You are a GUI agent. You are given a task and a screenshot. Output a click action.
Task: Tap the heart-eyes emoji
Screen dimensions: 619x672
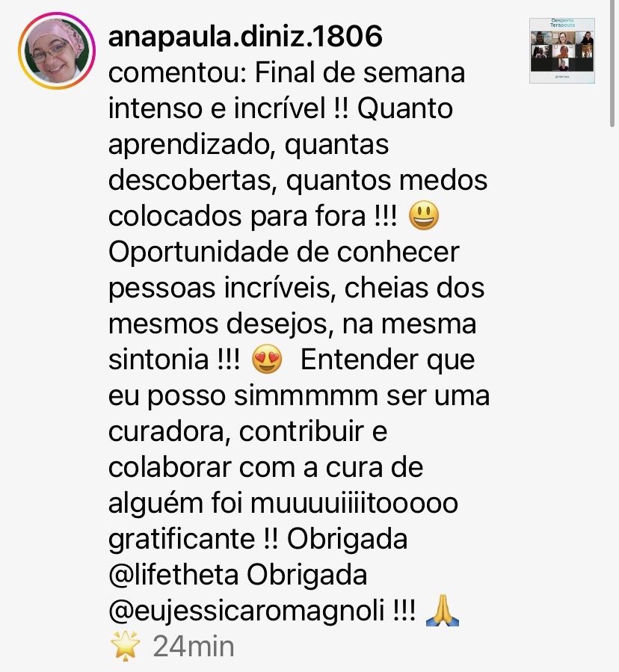click(267, 359)
